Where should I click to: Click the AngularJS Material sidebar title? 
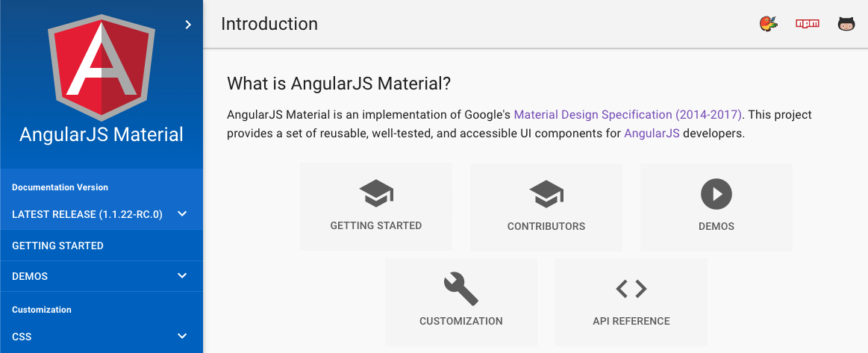coord(102,134)
